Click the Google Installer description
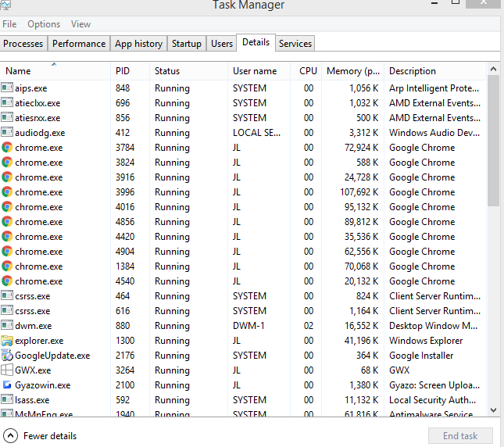 pyautogui.click(x=421, y=355)
